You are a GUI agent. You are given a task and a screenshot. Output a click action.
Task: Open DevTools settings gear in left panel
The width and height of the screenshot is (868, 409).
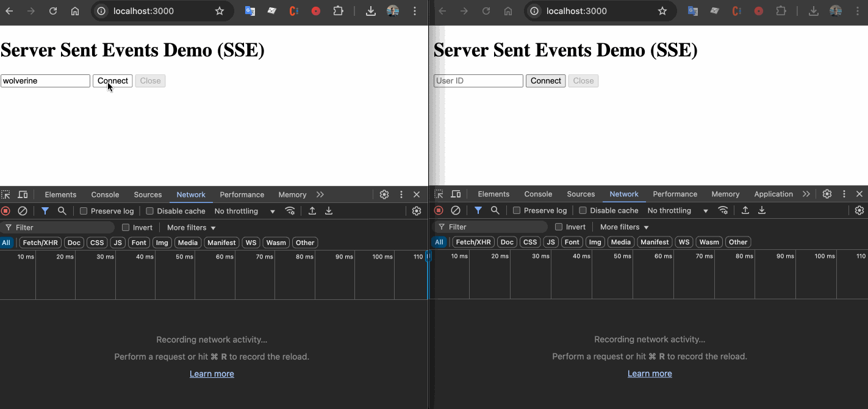384,194
